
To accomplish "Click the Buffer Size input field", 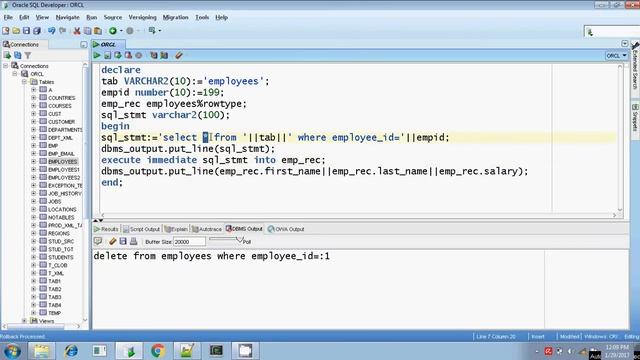I will [189, 242].
